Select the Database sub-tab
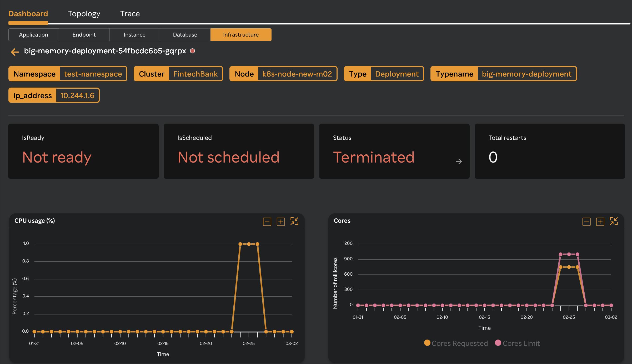The height and width of the screenshot is (364, 632). (185, 35)
